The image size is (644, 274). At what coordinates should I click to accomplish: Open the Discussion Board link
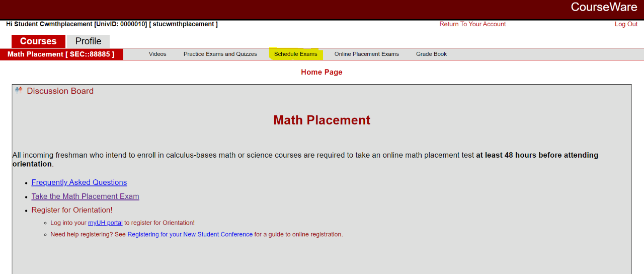[x=60, y=91]
